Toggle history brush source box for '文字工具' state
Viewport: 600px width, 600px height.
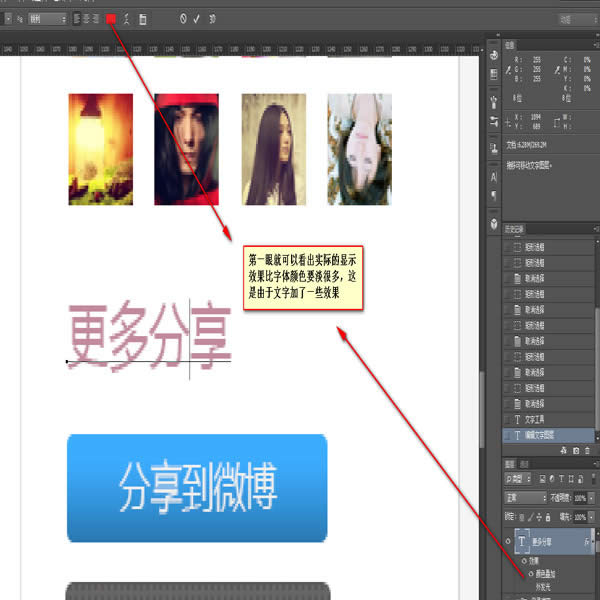(x=507, y=419)
